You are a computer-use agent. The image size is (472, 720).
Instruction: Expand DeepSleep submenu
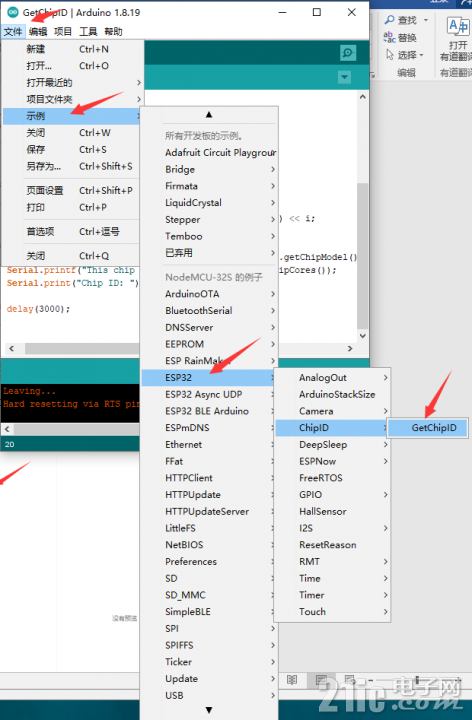click(332, 444)
